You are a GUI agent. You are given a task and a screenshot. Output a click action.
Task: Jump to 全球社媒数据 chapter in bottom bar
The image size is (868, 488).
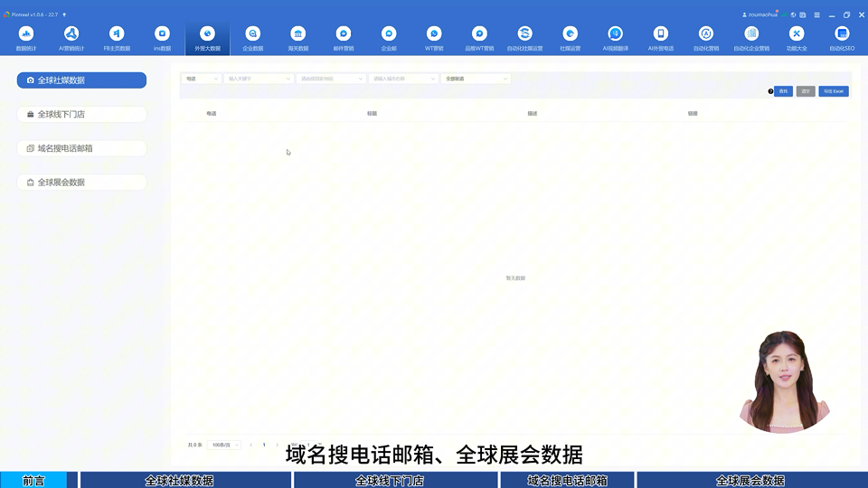point(185,480)
